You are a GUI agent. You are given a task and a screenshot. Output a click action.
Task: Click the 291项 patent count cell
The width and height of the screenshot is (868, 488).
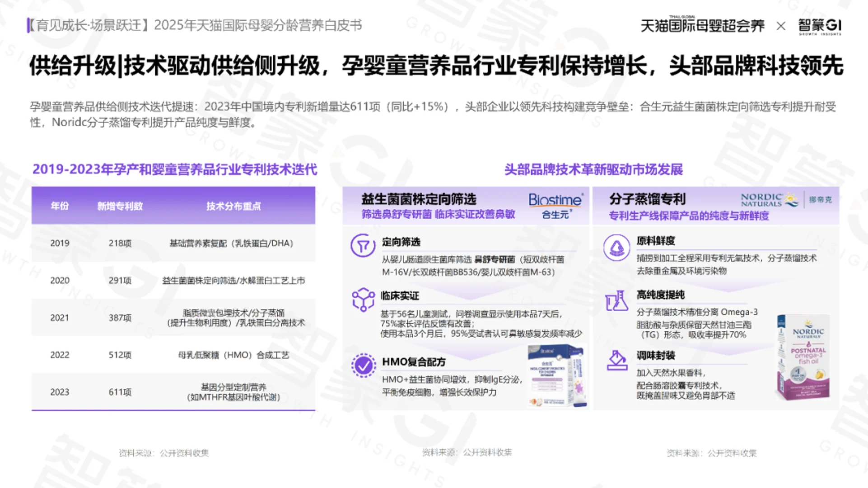(x=120, y=280)
